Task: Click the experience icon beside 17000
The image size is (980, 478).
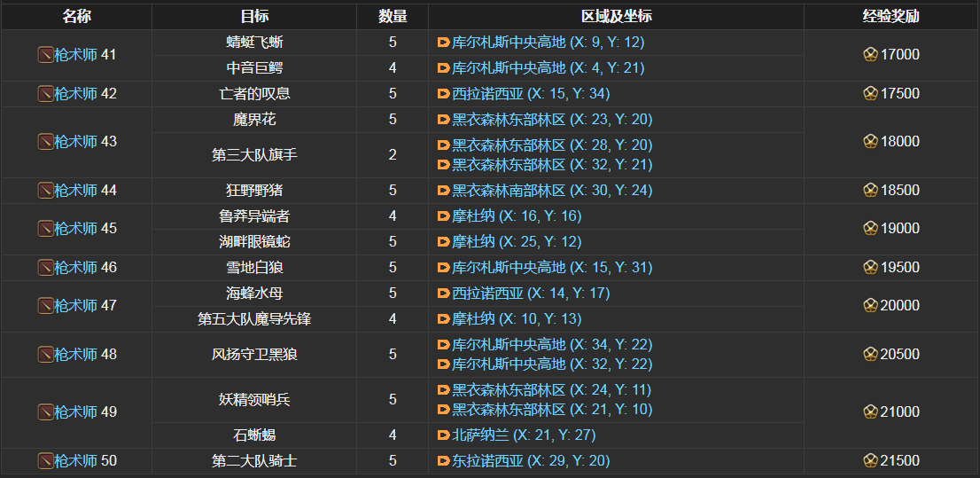Action: 871,55
